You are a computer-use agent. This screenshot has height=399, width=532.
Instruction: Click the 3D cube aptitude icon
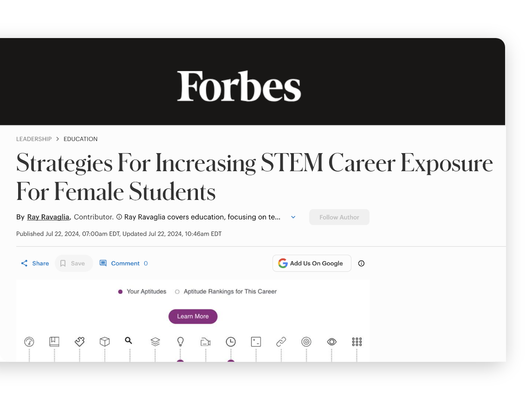105,342
